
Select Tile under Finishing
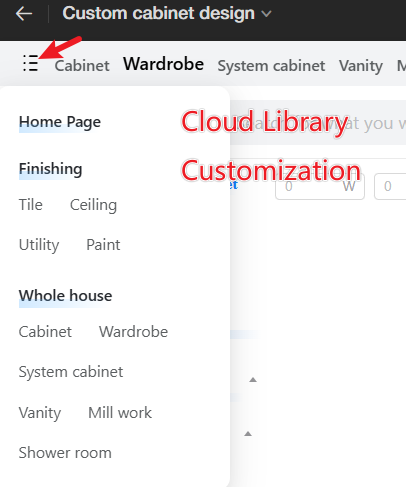point(31,205)
